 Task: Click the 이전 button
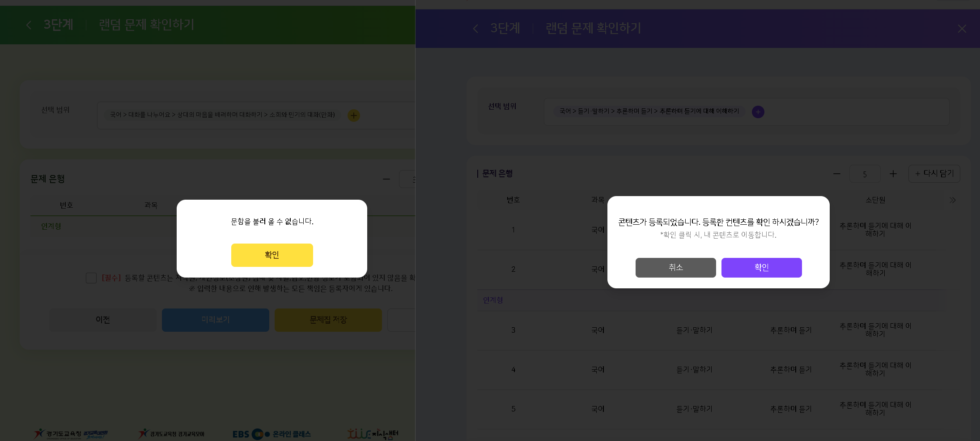(103, 320)
